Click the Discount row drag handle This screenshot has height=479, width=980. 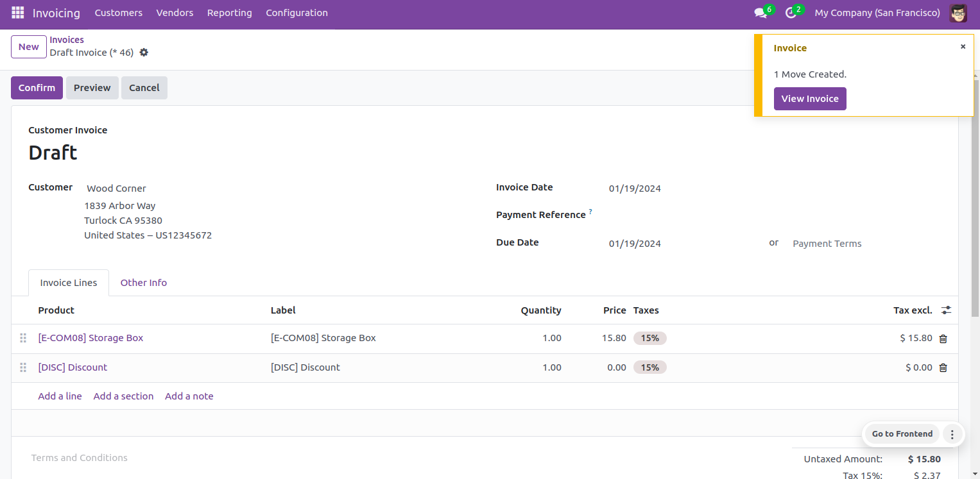(23, 367)
